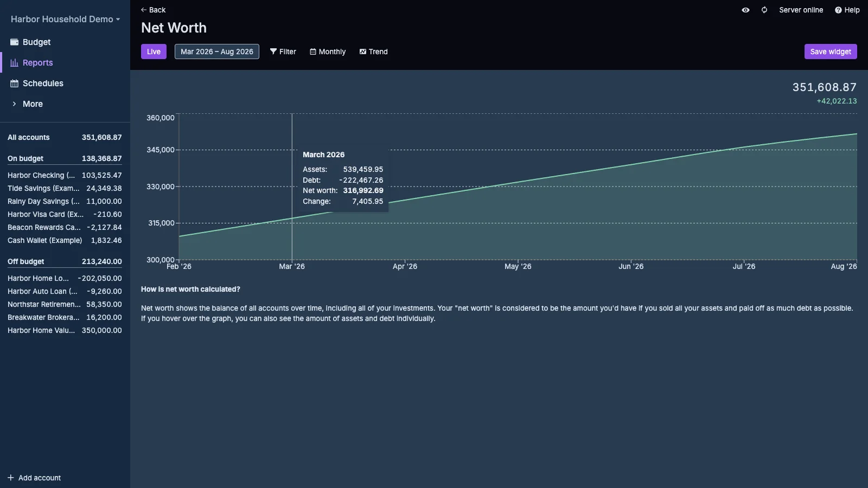
Task: Click the Trend chart icon
Action: tap(363, 52)
